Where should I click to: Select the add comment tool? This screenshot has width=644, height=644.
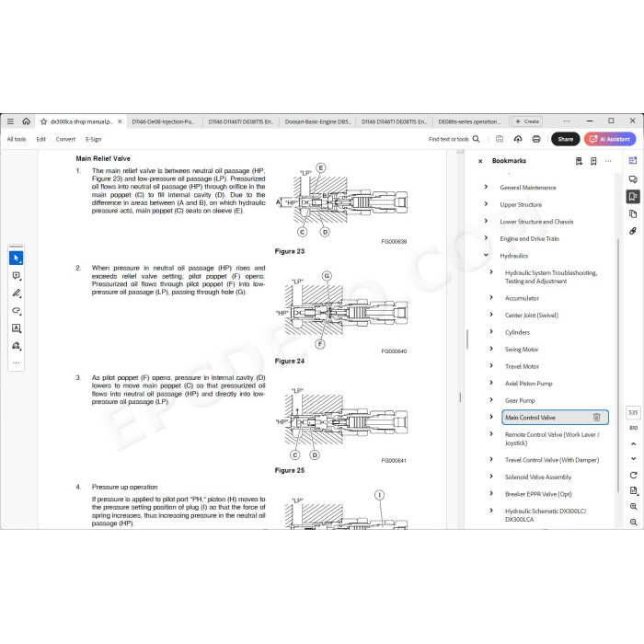[17, 276]
